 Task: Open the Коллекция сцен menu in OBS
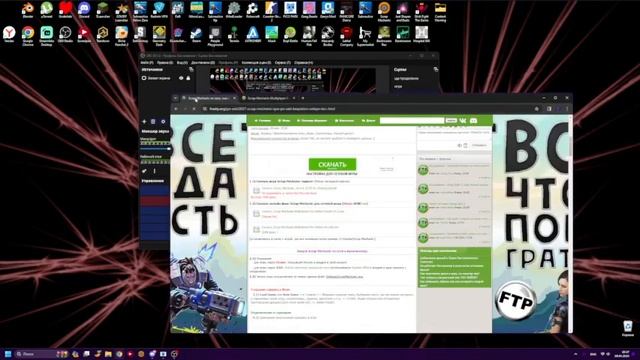[x=256, y=62]
